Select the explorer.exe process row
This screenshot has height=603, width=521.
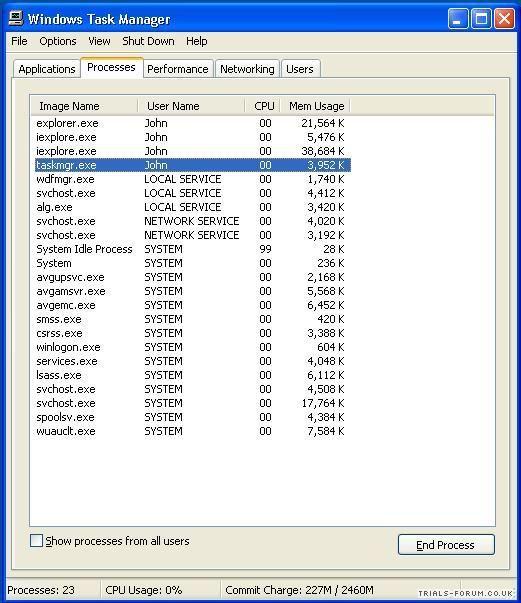tap(192, 123)
